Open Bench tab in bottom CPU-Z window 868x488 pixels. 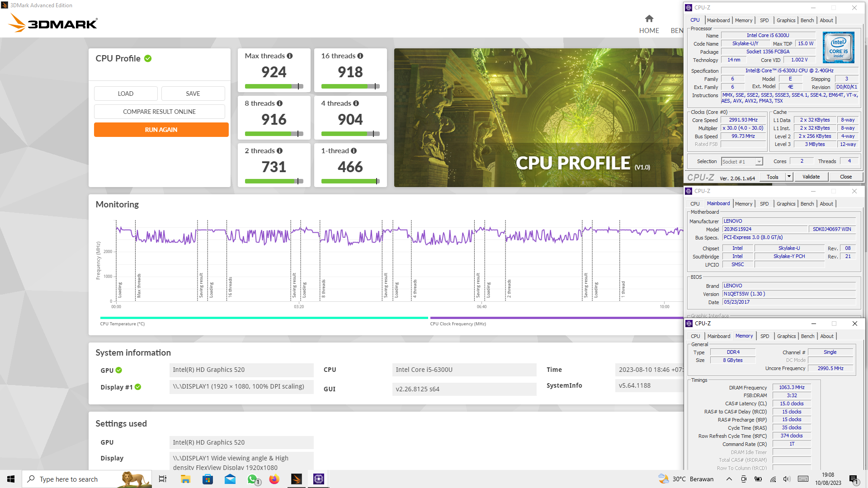click(x=807, y=336)
